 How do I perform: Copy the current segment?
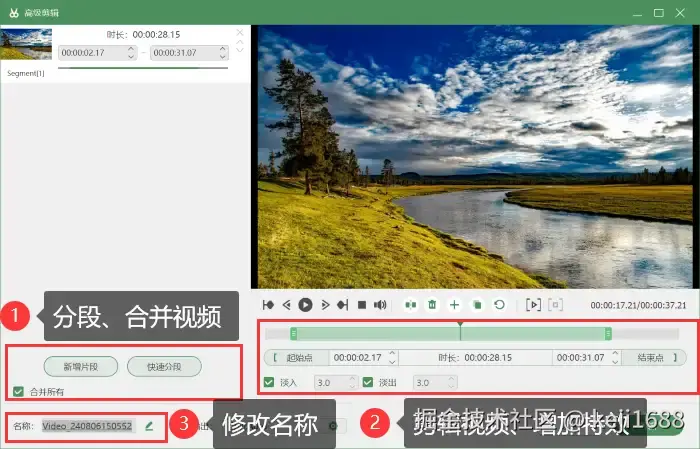click(477, 305)
